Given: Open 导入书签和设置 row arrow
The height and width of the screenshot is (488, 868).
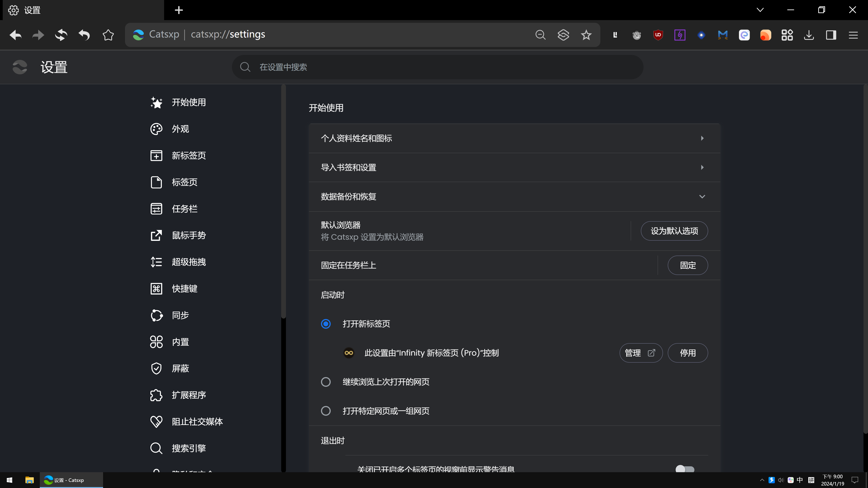Looking at the screenshot, I should [702, 167].
